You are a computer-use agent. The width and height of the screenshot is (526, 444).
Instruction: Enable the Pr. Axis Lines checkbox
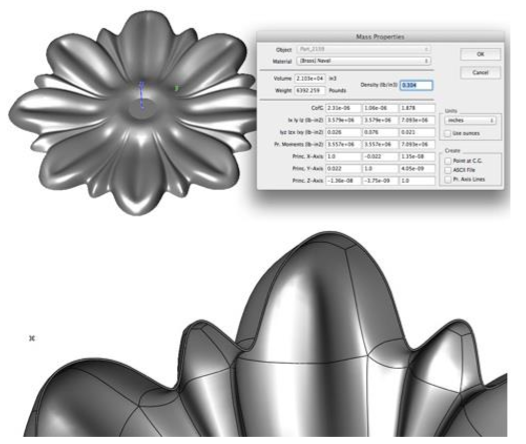coord(448,180)
